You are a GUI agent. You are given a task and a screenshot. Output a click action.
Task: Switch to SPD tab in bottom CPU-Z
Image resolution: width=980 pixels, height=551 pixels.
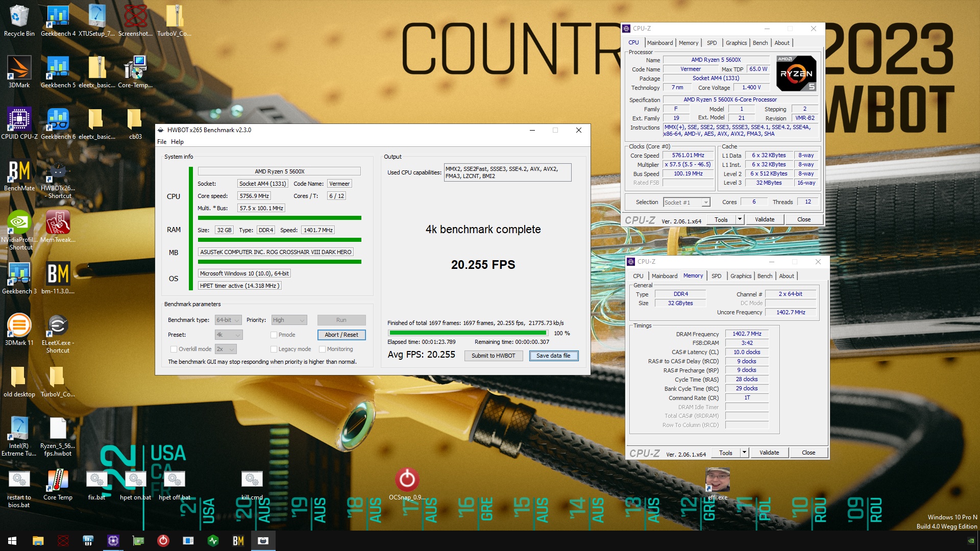coord(716,276)
